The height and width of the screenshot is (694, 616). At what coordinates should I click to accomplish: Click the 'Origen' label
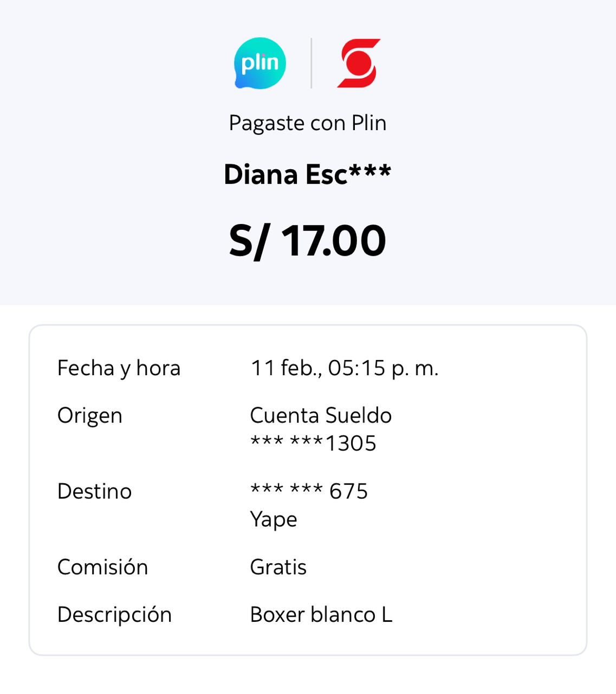90,416
